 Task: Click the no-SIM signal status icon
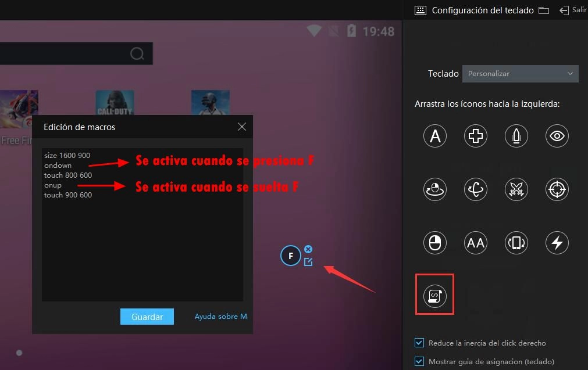point(334,31)
